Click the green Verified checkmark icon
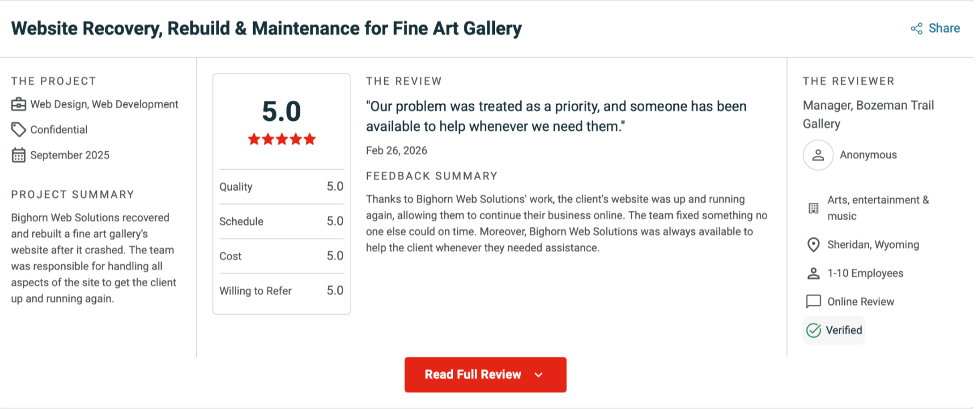Screen dimensions: 980x409 point(814,331)
